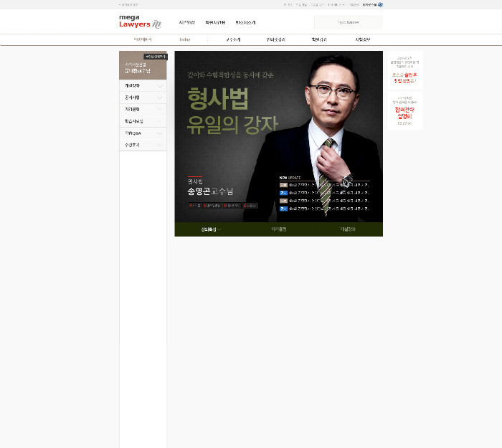Click the 송영곤 교수님 professor name text
Screen dimensions: 502x448
click(x=210, y=191)
